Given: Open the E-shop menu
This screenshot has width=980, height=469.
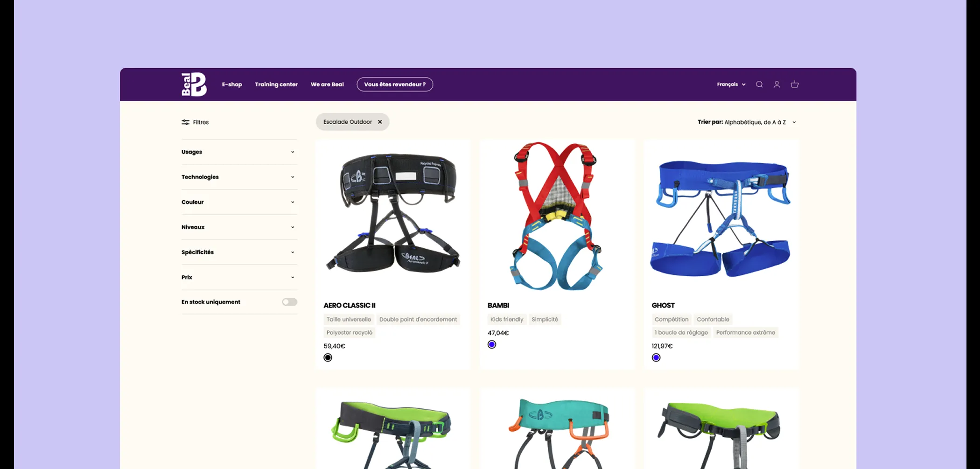Looking at the screenshot, I should click(232, 84).
